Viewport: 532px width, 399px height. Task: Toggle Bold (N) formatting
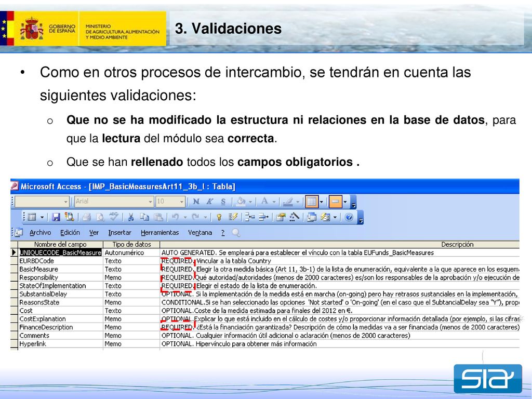click(x=196, y=202)
